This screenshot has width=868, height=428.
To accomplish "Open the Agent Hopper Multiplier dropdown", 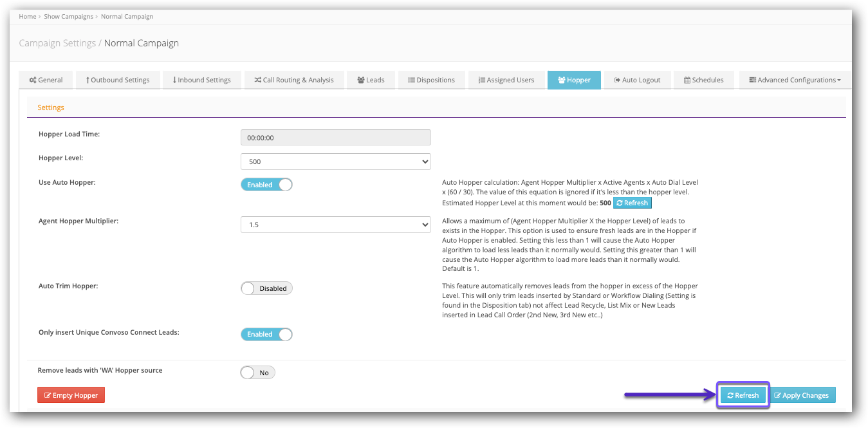I will pos(335,225).
